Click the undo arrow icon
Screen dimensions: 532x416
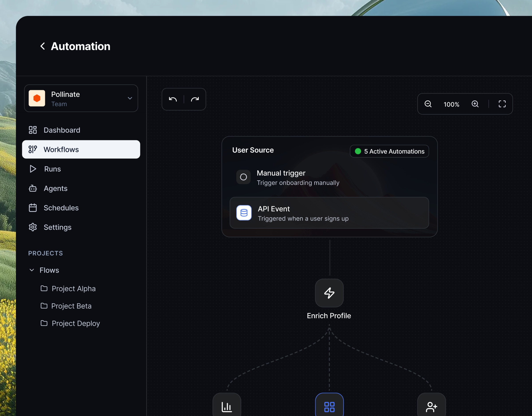(x=173, y=99)
